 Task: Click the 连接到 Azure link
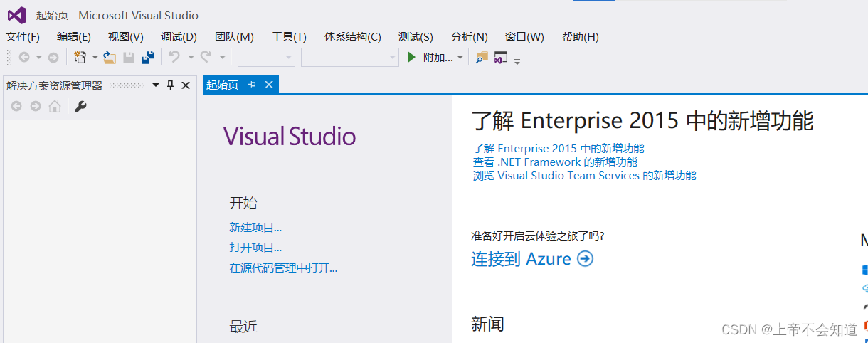pos(521,259)
